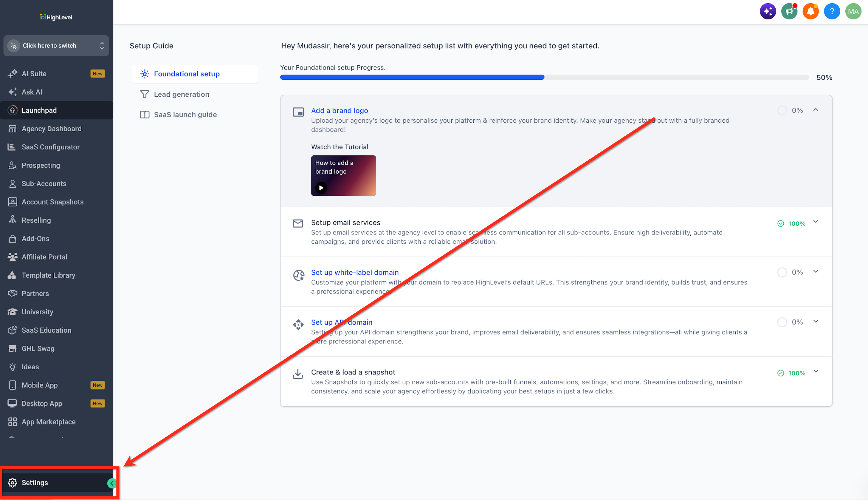Click the Reselling icon
Viewport: 868px width, 500px height.
click(12, 220)
